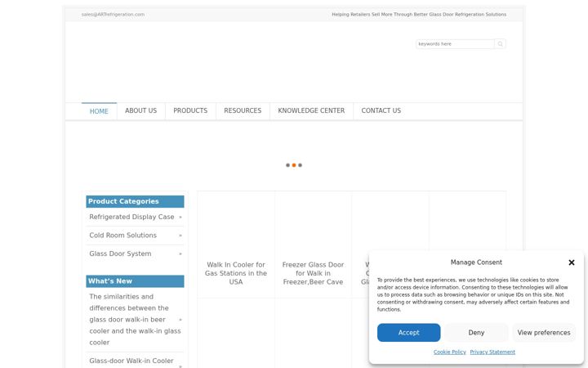Open Glass Door System category
Image resolution: width=588 pixels, height=368 pixels.
pyautogui.click(x=120, y=254)
